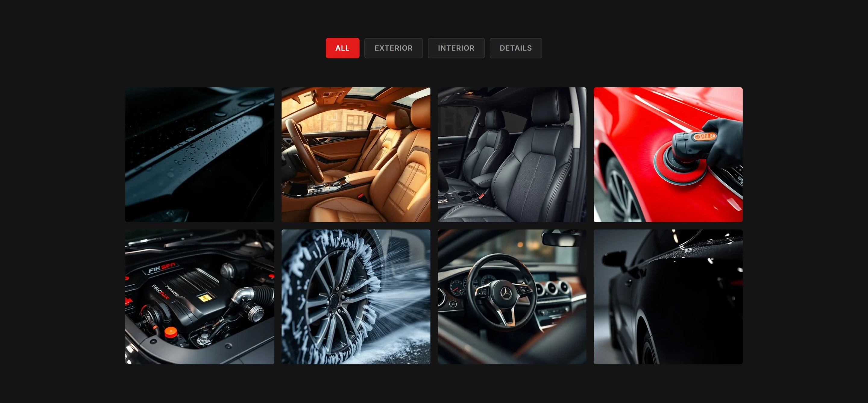Open the Mercedes steering wheel photo
The width and height of the screenshot is (868, 403).
pyautogui.click(x=512, y=297)
